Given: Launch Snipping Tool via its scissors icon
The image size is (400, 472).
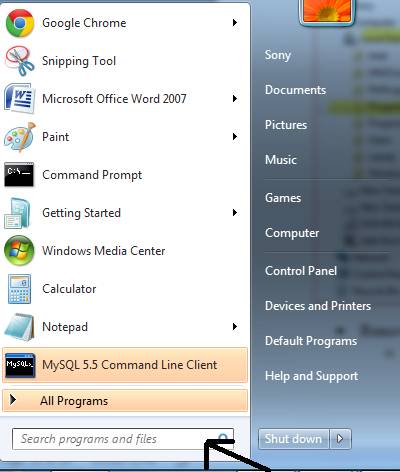Looking at the screenshot, I should (x=19, y=61).
